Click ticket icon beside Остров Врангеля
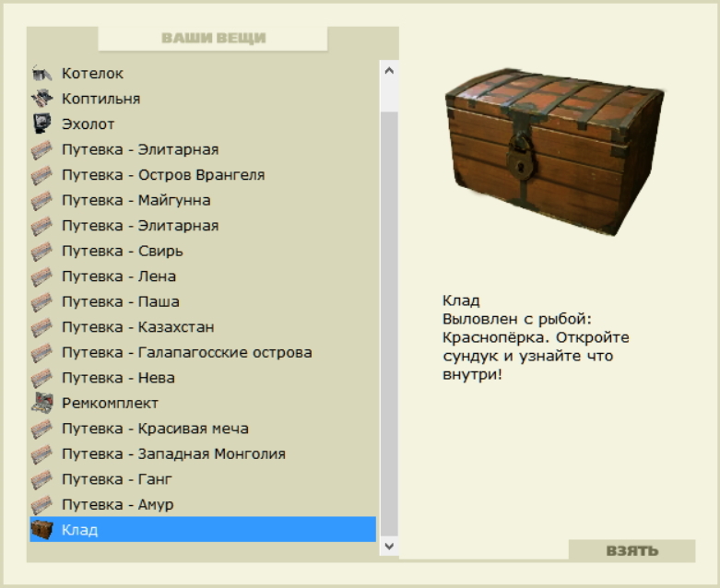The width and height of the screenshot is (720, 588). (x=41, y=175)
